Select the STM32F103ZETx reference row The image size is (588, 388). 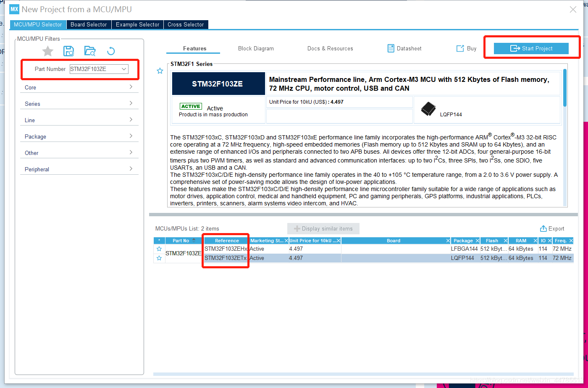(226, 258)
